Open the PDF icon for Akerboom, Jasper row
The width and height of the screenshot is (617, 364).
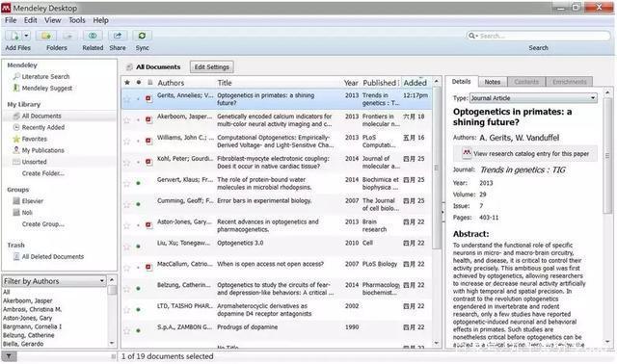pos(148,120)
